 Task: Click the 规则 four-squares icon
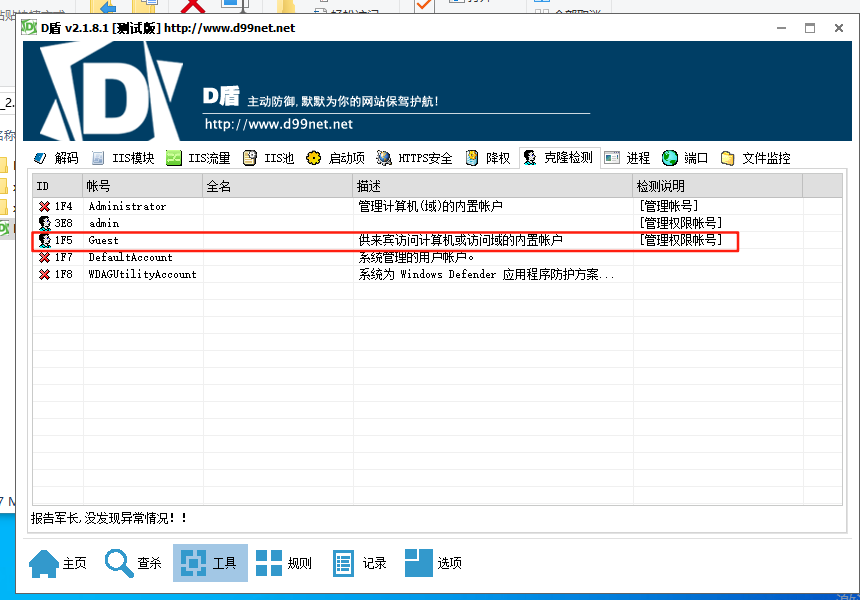tap(269, 563)
